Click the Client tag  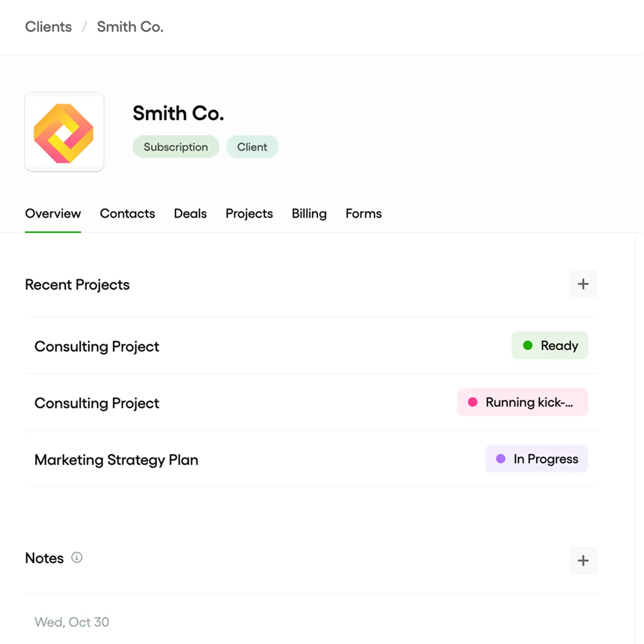pos(252,147)
